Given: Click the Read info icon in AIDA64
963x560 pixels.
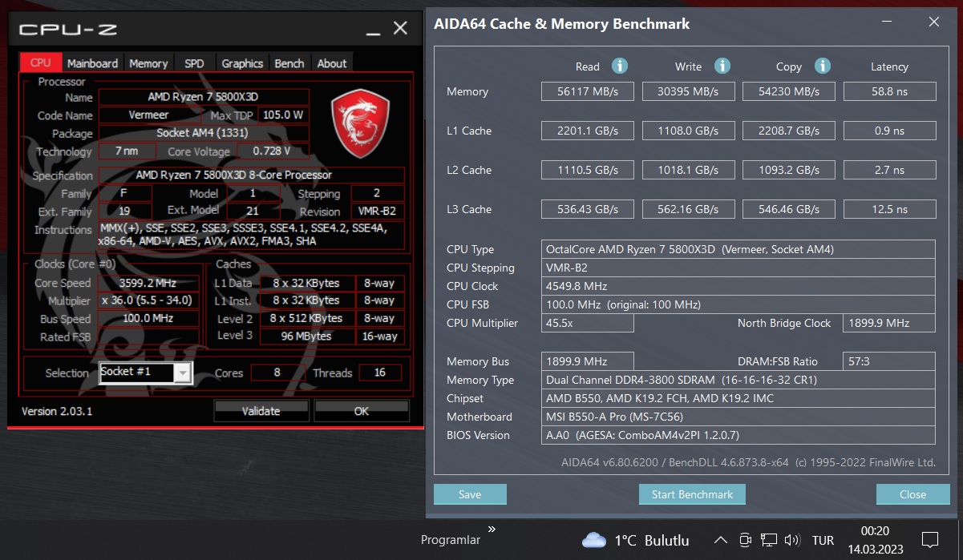Looking at the screenshot, I should tap(619, 66).
